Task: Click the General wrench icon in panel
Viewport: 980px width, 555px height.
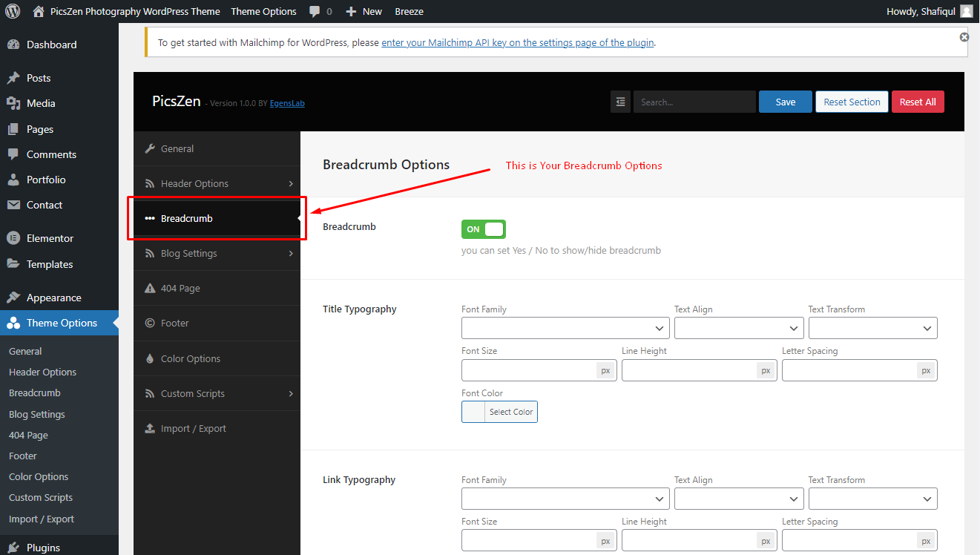Action: tap(149, 148)
